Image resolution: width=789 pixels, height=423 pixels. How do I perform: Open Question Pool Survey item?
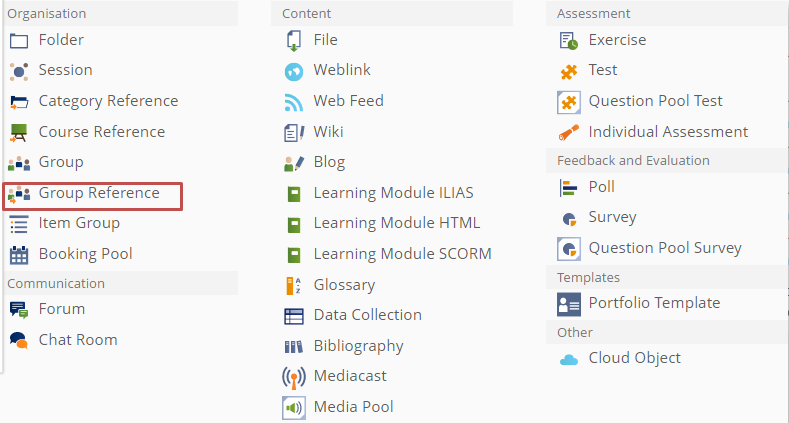click(x=665, y=248)
